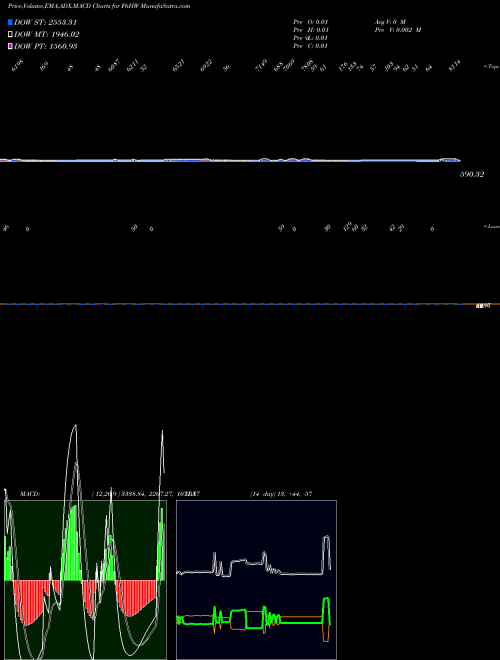Click the 'DOW ST: 2553.31' legend text
Screen dimensions: 500x660
(x=45, y=22)
